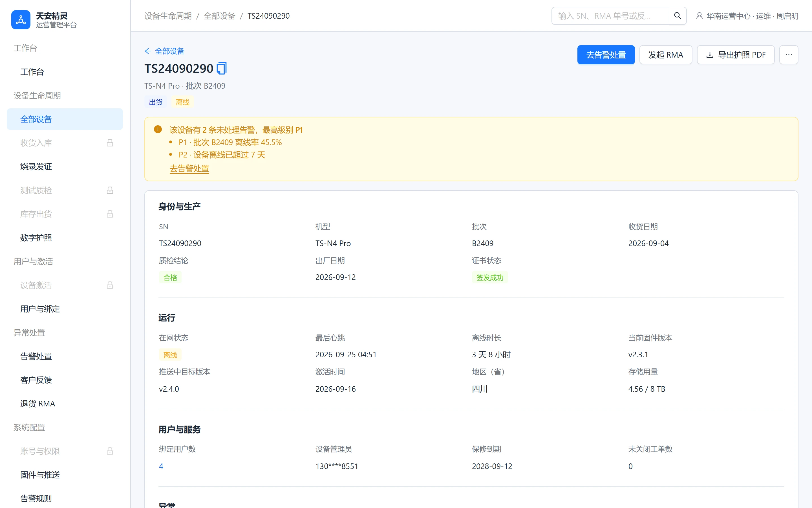The image size is (812, 508).
Task: Click the user profile icon
Action: 699,16
